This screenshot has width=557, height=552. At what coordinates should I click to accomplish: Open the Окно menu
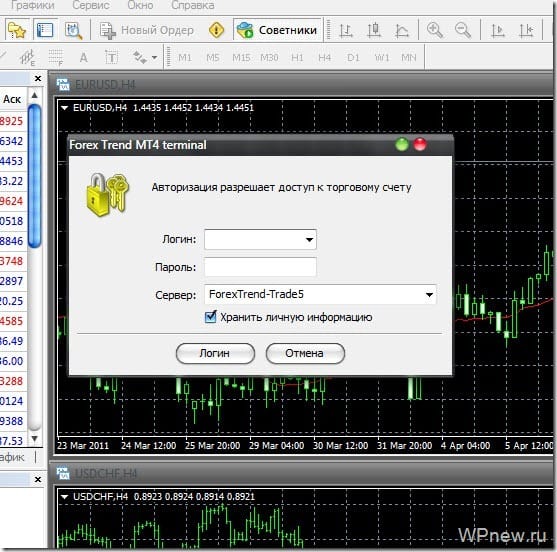140,5
